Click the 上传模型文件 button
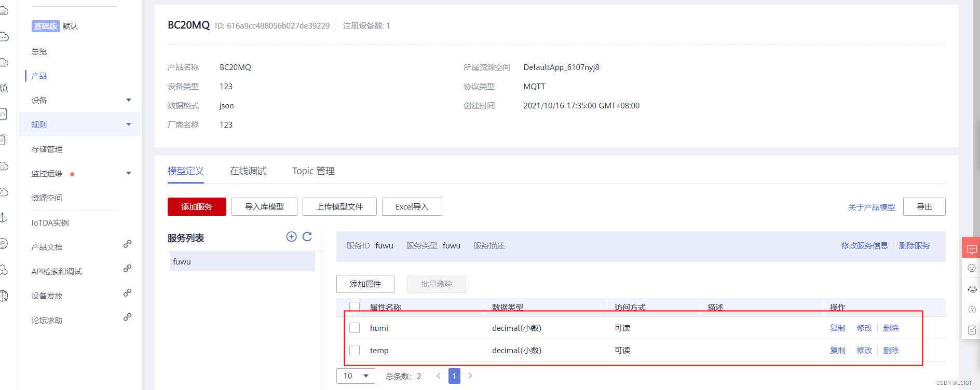Screen dimensions: 980x390 pyautogui.click(x=339, y=206)
